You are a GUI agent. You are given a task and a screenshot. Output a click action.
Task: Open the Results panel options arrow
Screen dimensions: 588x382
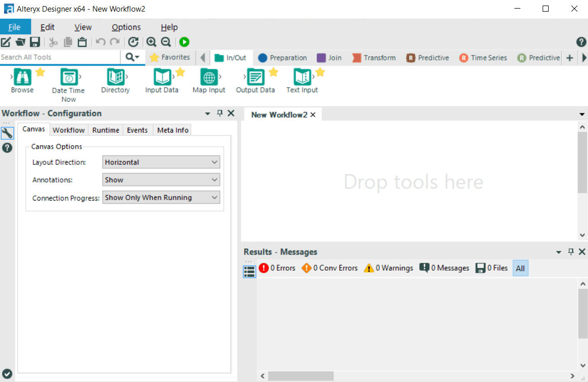point(559,252)
